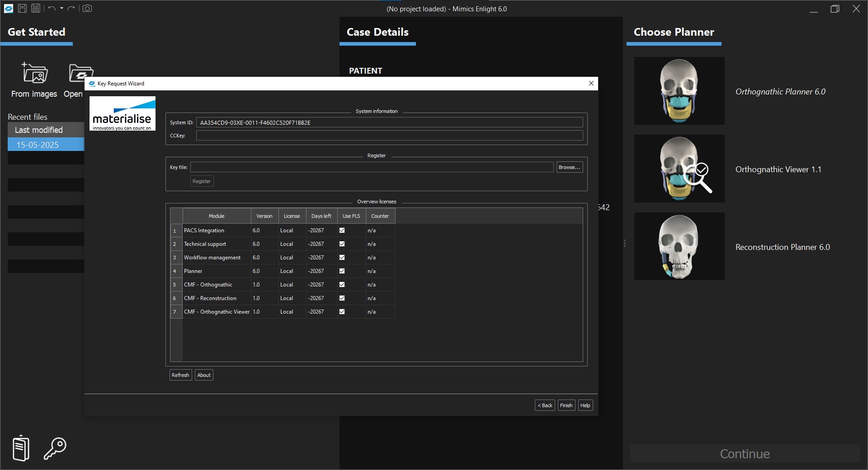Start new project From images icon

click(34, 73)
